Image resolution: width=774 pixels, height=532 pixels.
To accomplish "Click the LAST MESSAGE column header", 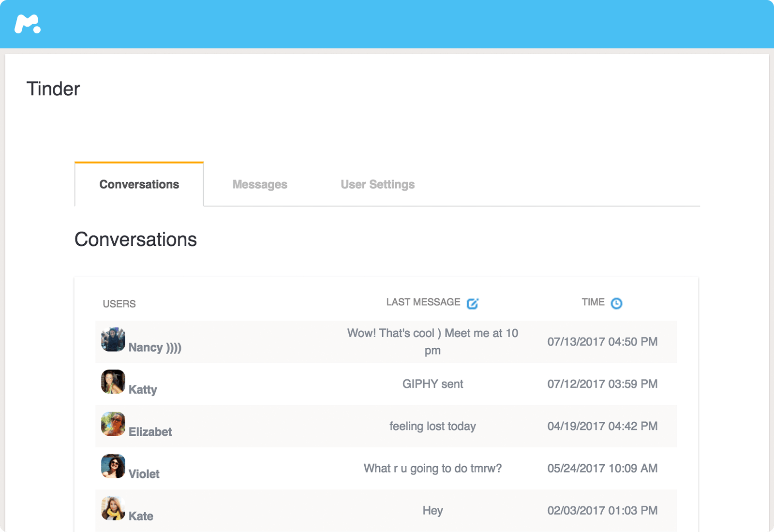I will (423, 302).
